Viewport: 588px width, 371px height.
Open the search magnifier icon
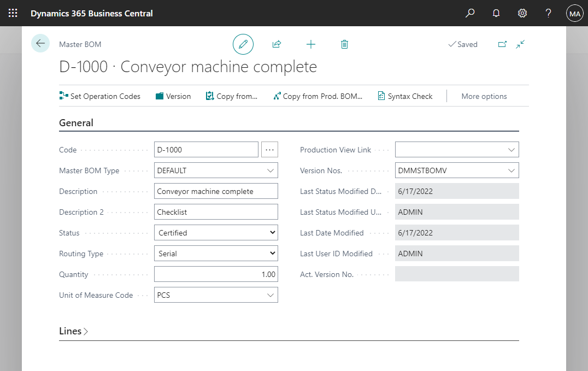470,13
